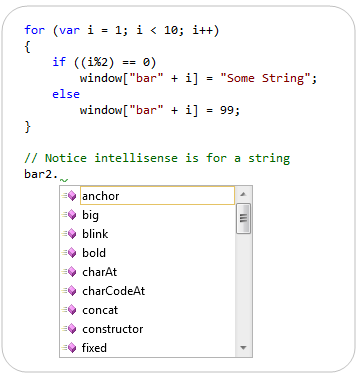Place the cursor after bar2. in the editor
Viewport: 364px width, 380px height.
pos(60,174)
